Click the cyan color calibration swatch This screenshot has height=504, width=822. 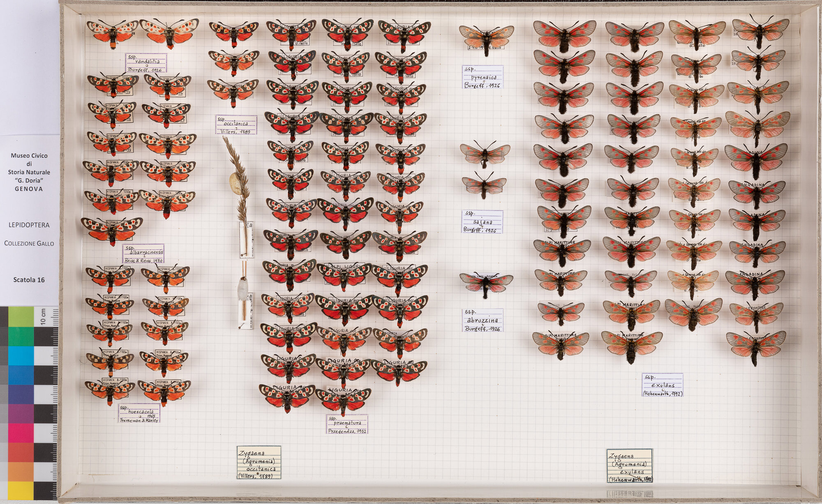pos(21,356)
